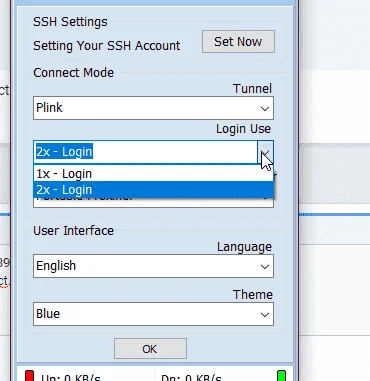370x381 pixels.
Task: Open the Language dropdown showing English
Action: click(153, 266)
